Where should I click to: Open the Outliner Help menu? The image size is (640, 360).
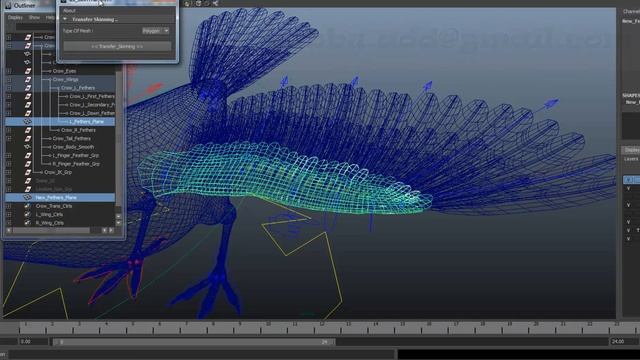50,18
